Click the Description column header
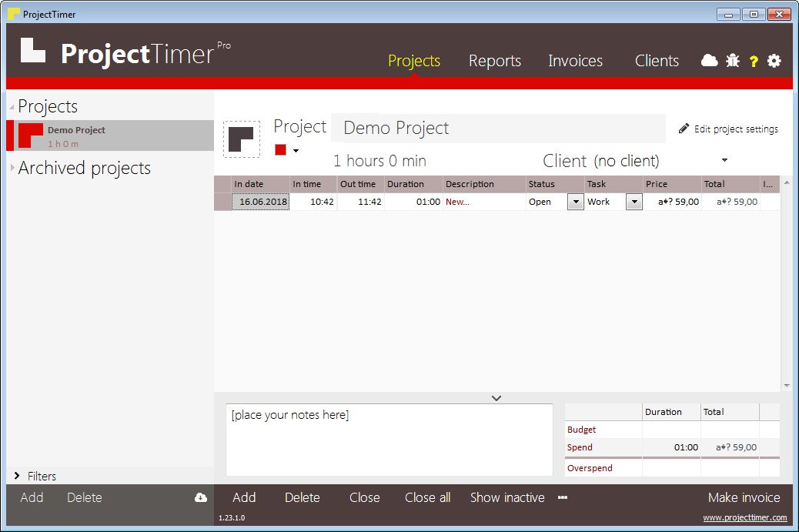 pyautogui.click(x=485, y=184)
